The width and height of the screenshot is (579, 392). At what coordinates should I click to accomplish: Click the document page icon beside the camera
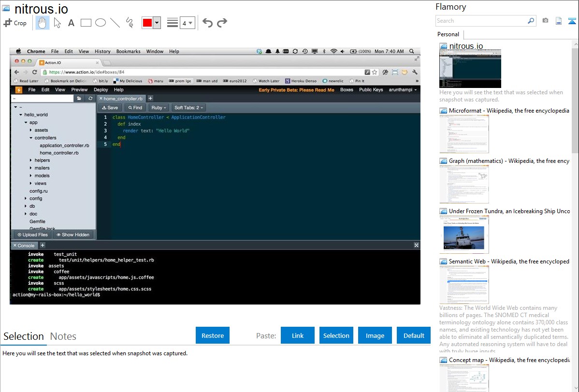(x=559, y=21)
